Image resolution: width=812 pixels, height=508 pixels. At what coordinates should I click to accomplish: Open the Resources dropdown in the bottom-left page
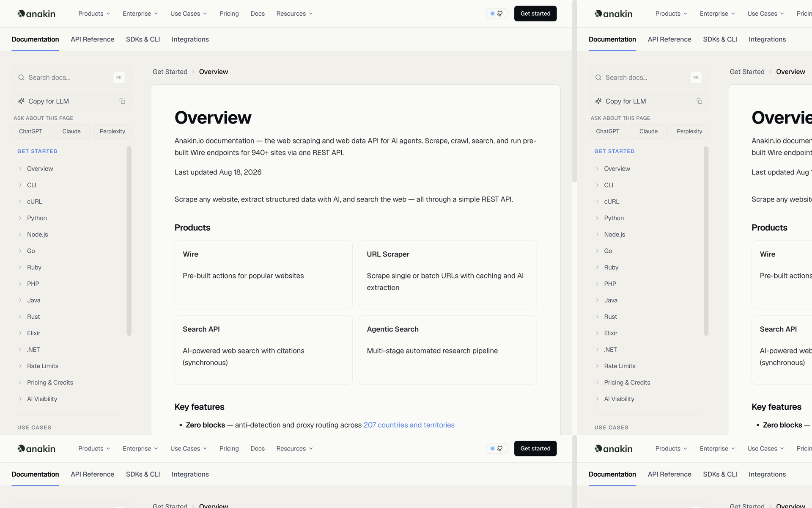(x=295, y=448)
